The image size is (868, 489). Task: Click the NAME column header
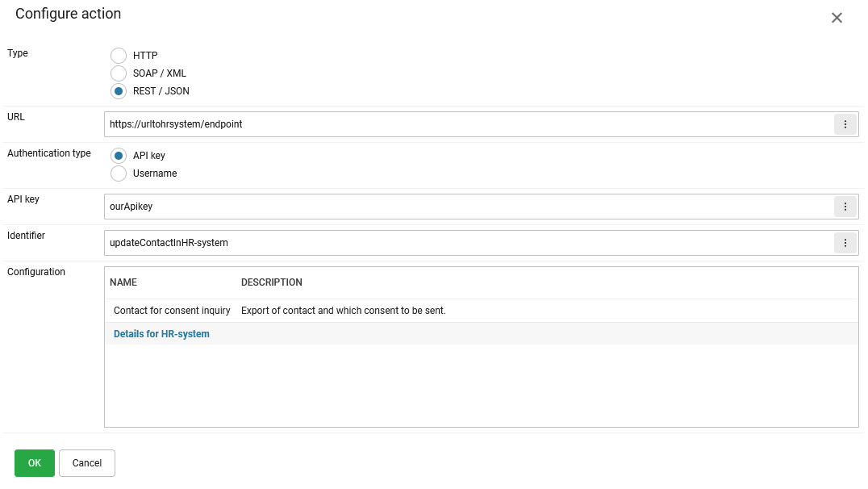(123, 282)
